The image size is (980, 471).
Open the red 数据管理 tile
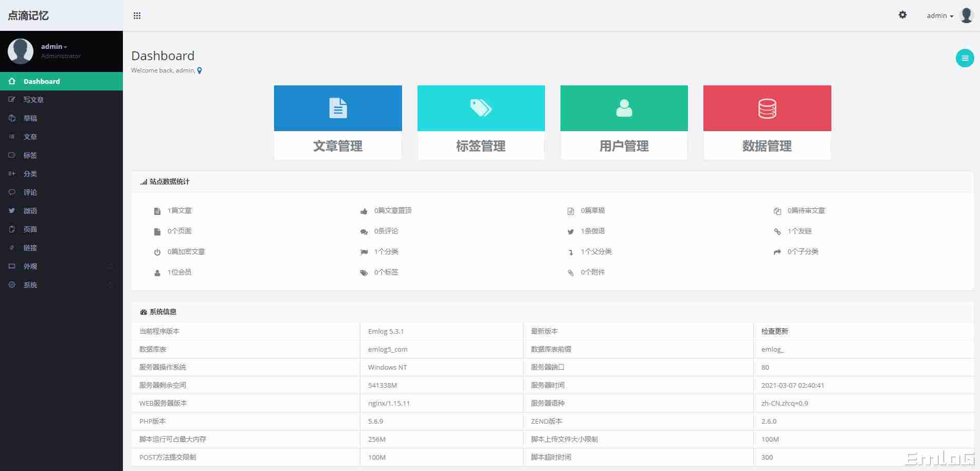767,122
